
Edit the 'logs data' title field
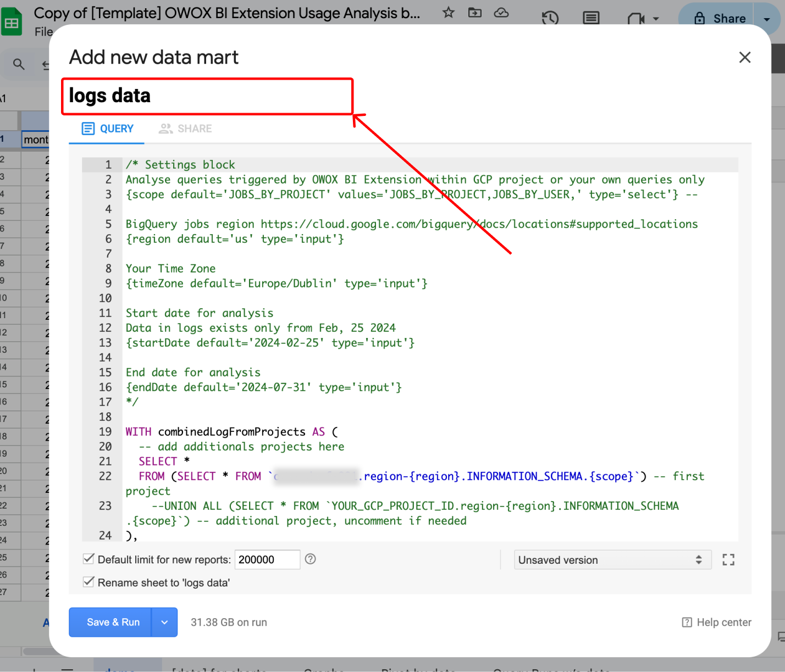coord(207,96)
